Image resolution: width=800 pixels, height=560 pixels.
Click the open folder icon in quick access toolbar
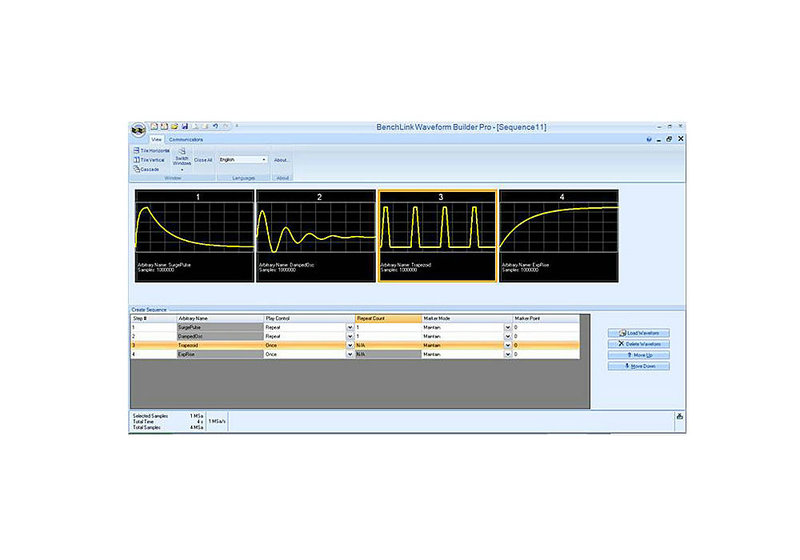click(x=174, y=126)
